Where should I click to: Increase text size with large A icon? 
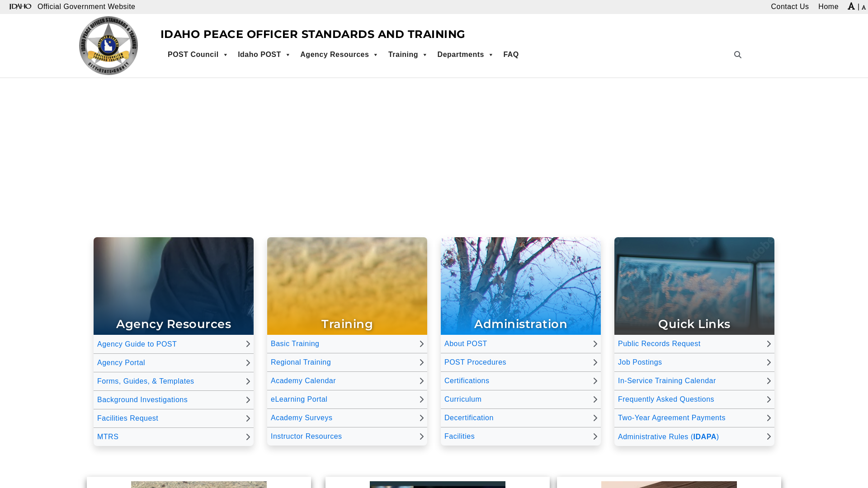(x=851, y=6)
